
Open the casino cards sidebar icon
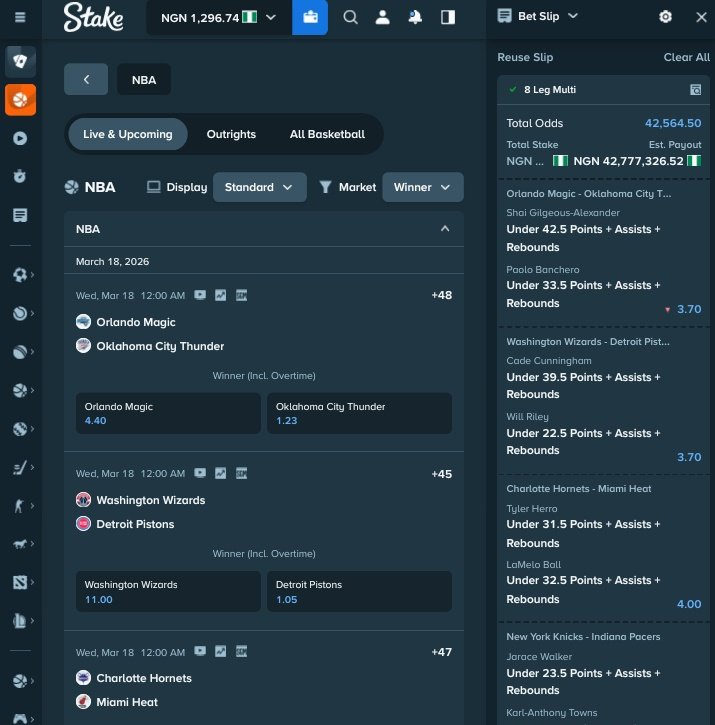[x=20, y=61]
